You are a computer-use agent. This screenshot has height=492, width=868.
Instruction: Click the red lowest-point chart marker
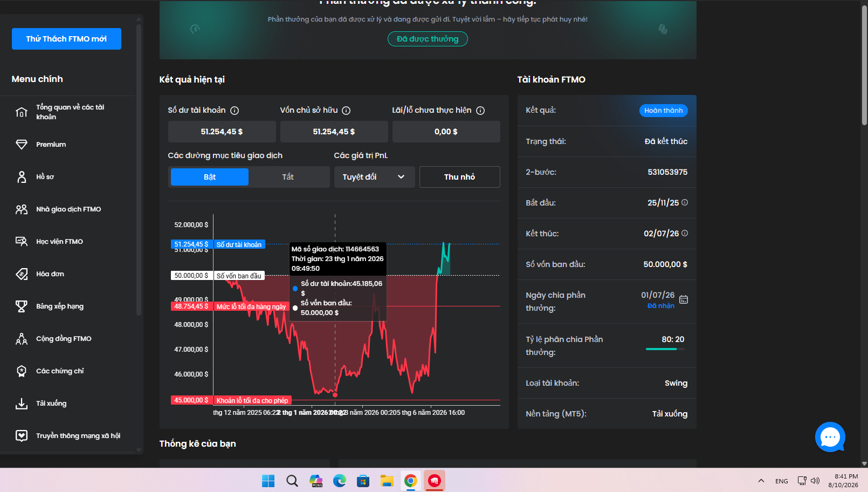coord(335,395)
